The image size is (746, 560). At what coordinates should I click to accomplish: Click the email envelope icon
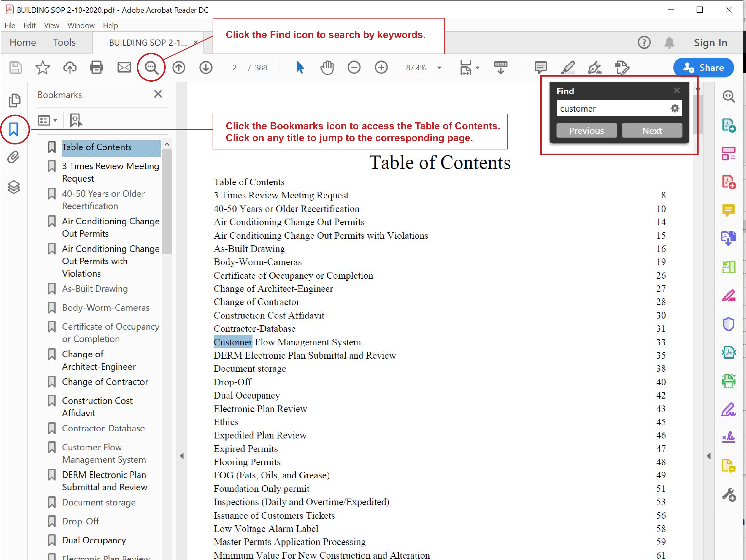pos(124,67)
